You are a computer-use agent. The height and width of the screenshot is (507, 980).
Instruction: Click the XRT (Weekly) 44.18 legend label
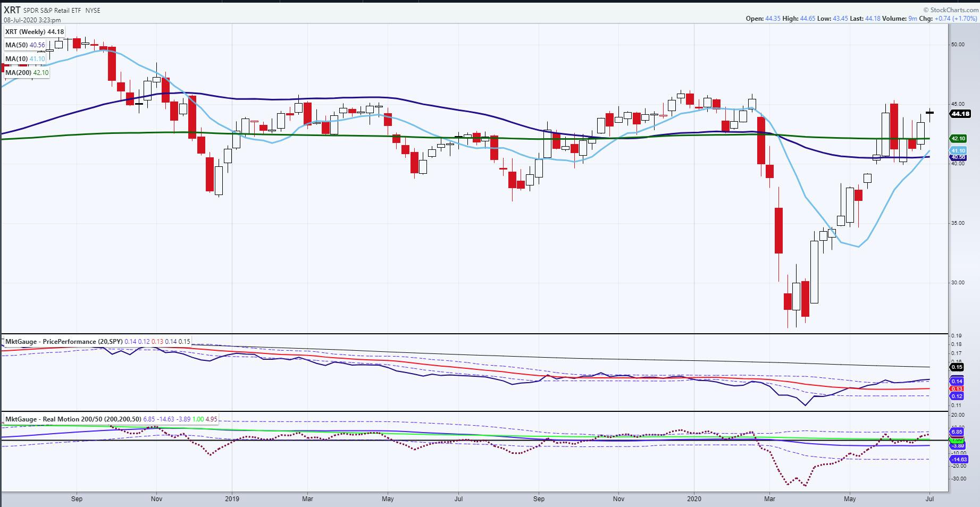pos(35,32)
